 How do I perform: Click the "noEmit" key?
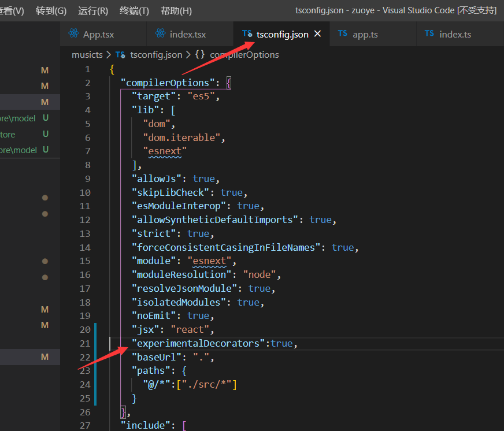pyautogui.click(x=154, y=316)
